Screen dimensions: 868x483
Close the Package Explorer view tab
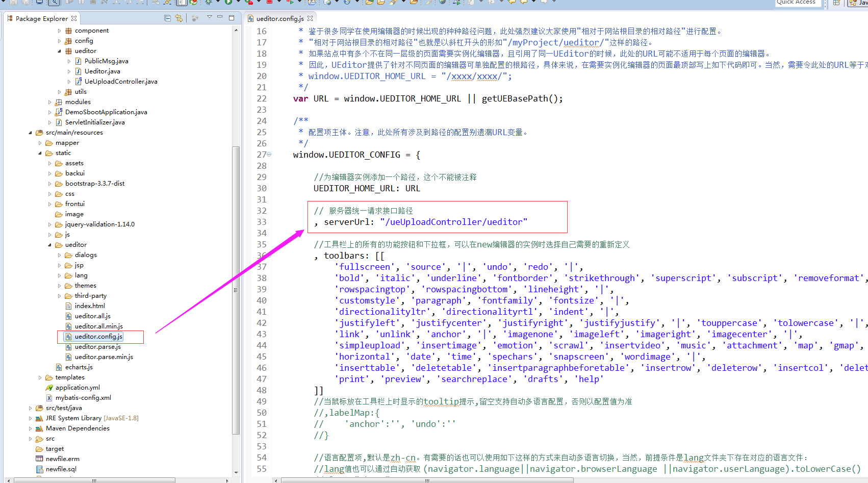(74, 18)
